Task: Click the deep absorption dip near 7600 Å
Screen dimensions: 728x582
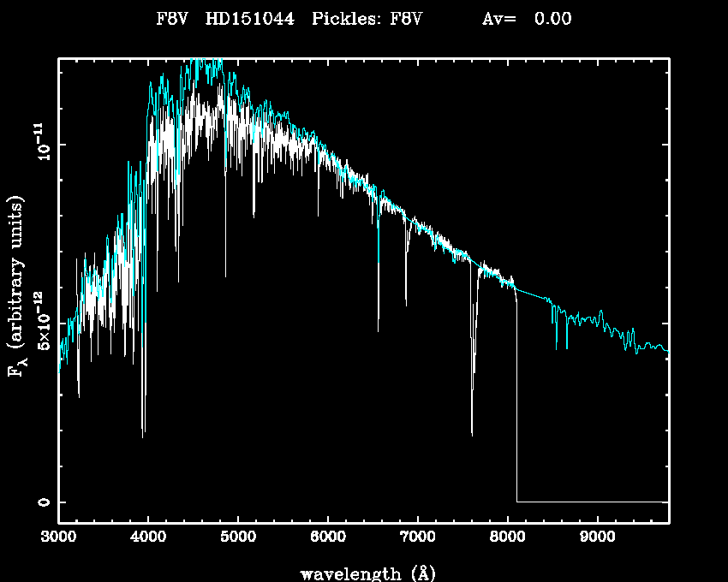Action: tap(472, 432)
